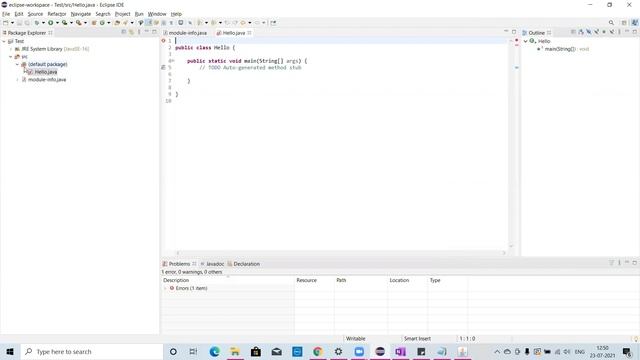The height and width of the screenshot is (360, 640).
Task: Open Google Chrome from the taskbar
Action: (x=318, y=351)
